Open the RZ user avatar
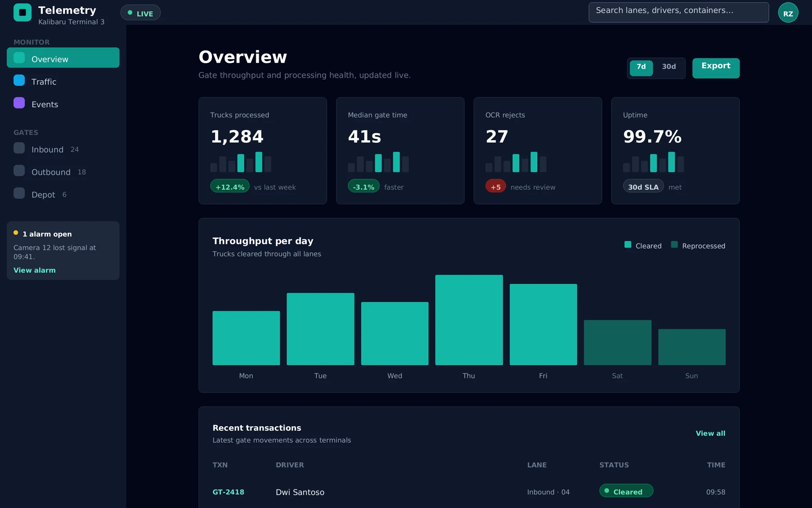The width and height of the screenshot is (812, 508). [x=788, y=13]
